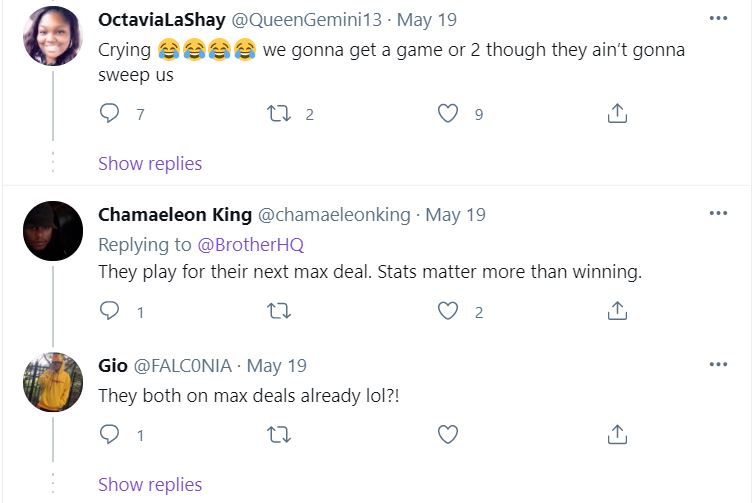The height and width of the screenshot is (503, 752).
Task: Reply to Chamaeleon King's tweet
Action: (x=110, y=312)
